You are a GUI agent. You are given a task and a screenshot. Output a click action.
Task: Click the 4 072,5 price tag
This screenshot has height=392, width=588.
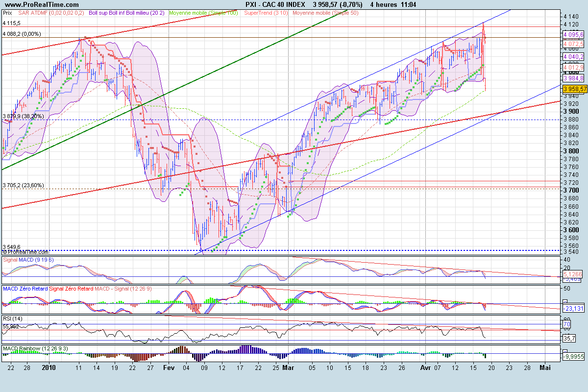(573, 44)
